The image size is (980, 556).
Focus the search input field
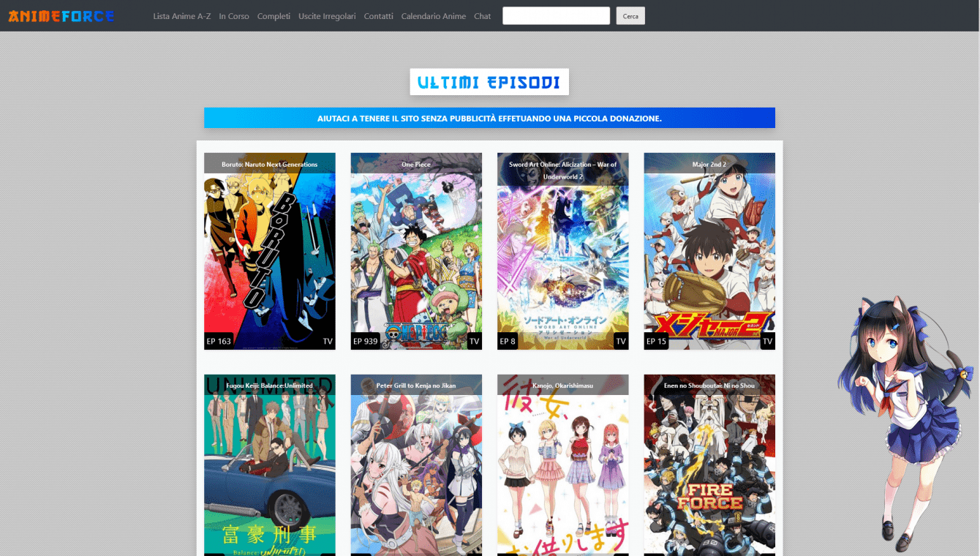point(556,15)
